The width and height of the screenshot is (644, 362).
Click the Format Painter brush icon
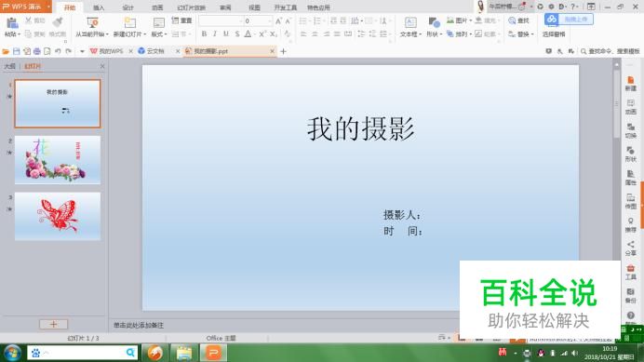pos(58,22)
